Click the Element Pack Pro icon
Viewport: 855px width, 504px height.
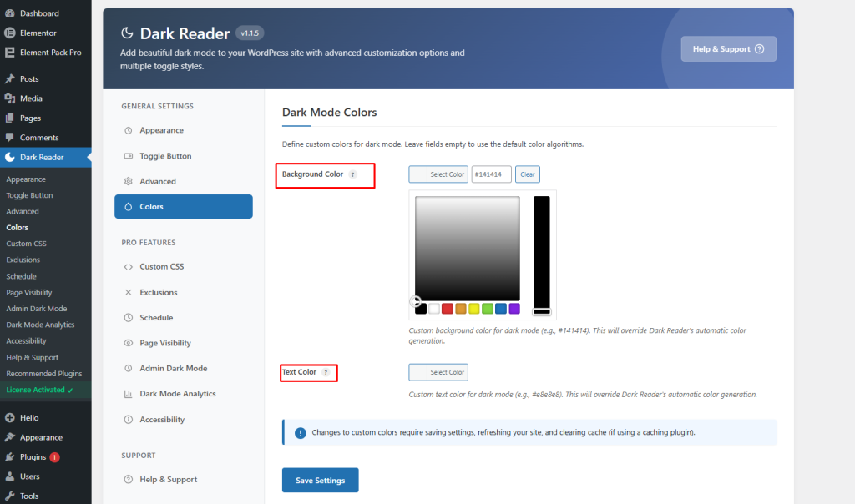tap(10, 53)
